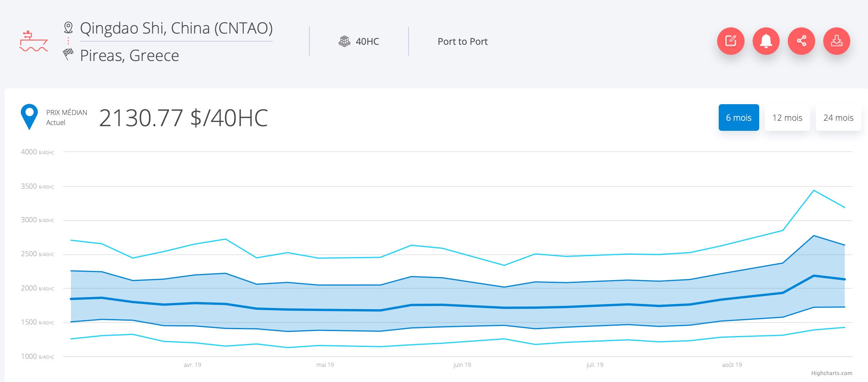Click the 40HC container type label
The image size is (868, 382).
367,41
